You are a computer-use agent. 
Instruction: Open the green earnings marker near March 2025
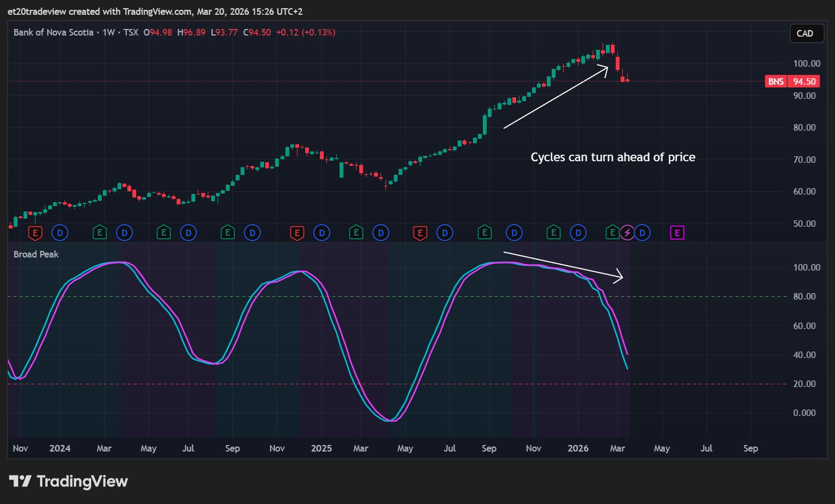click(356, 233)
